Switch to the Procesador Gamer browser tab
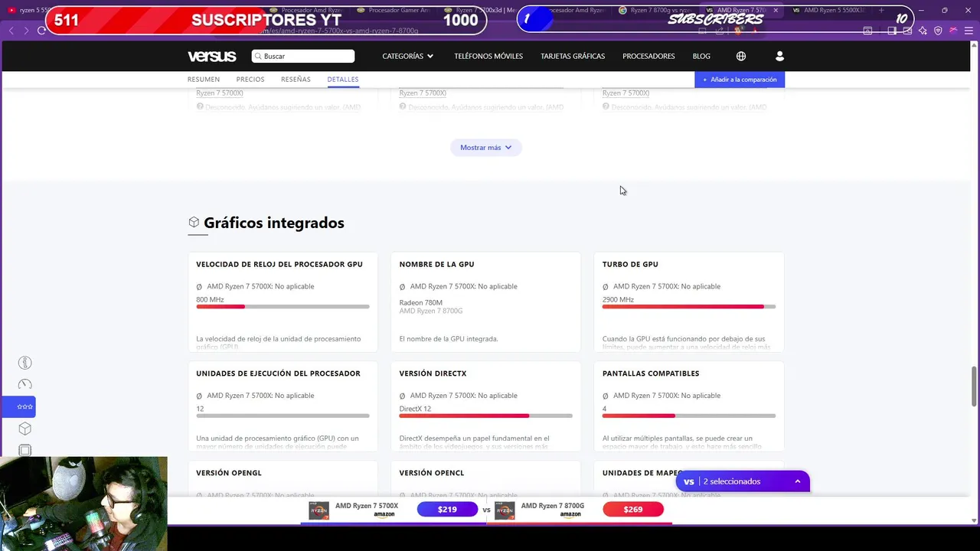This screenshot has height=551, width=980. 394,11
